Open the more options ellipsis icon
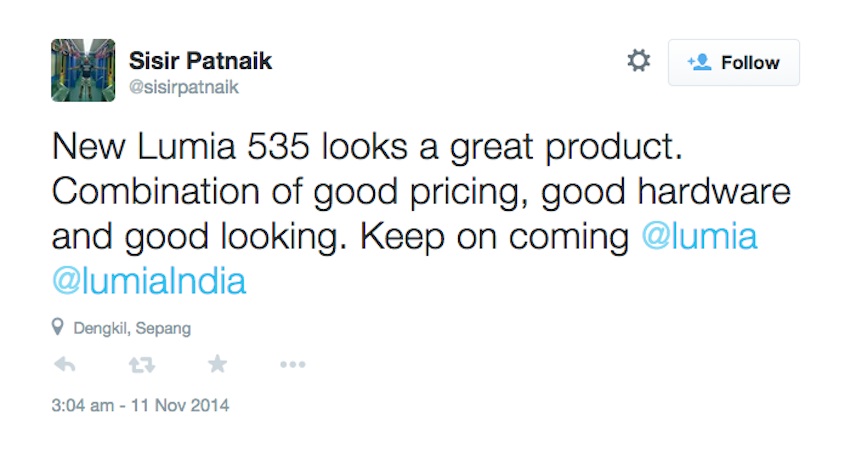The image size is (850, 460). 292,365
